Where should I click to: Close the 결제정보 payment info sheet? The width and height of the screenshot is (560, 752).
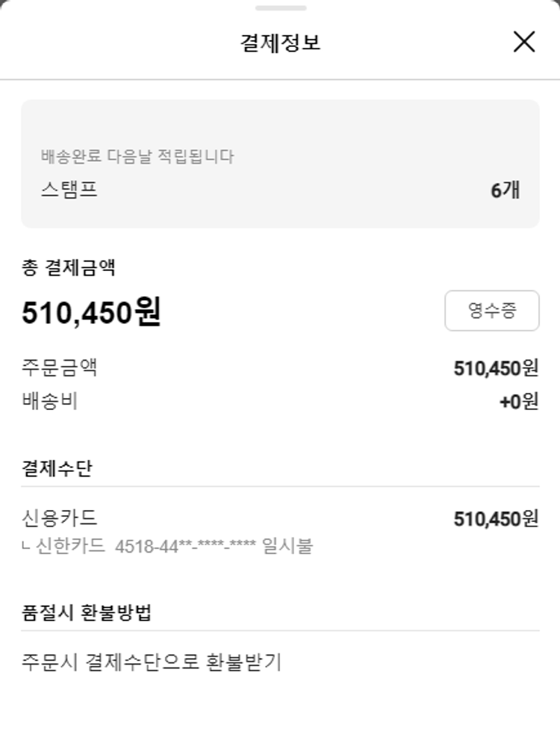coord(524,42)
